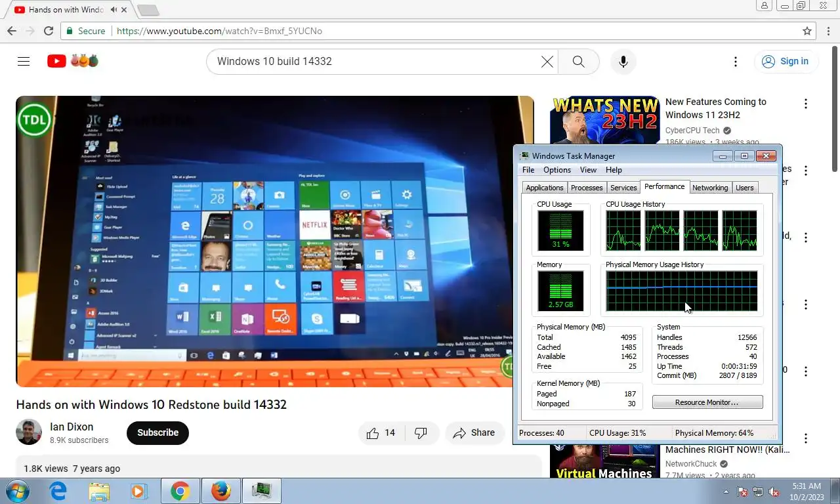
Task: Clear the search box with the X
Action: pos(547,61)
